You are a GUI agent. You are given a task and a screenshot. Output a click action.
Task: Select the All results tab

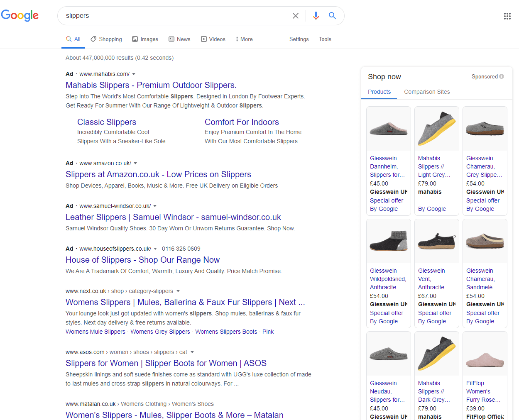pos(73,39)
